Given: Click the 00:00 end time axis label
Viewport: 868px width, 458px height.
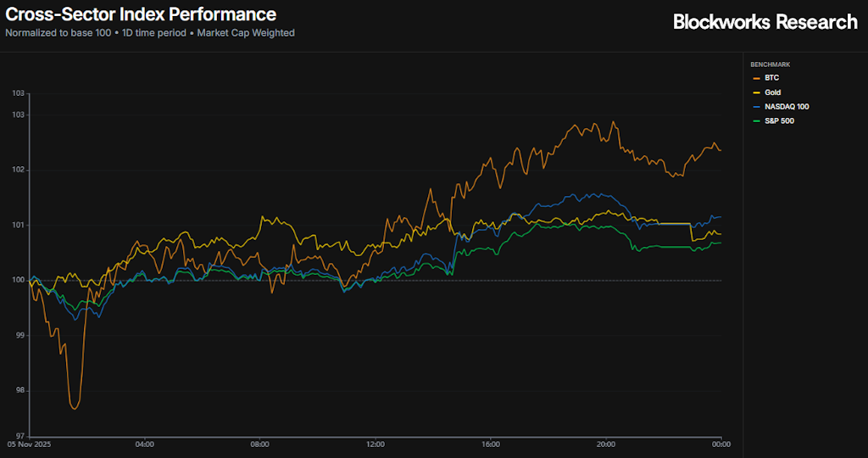Looking at the screenshot, I should pos(721,444).
